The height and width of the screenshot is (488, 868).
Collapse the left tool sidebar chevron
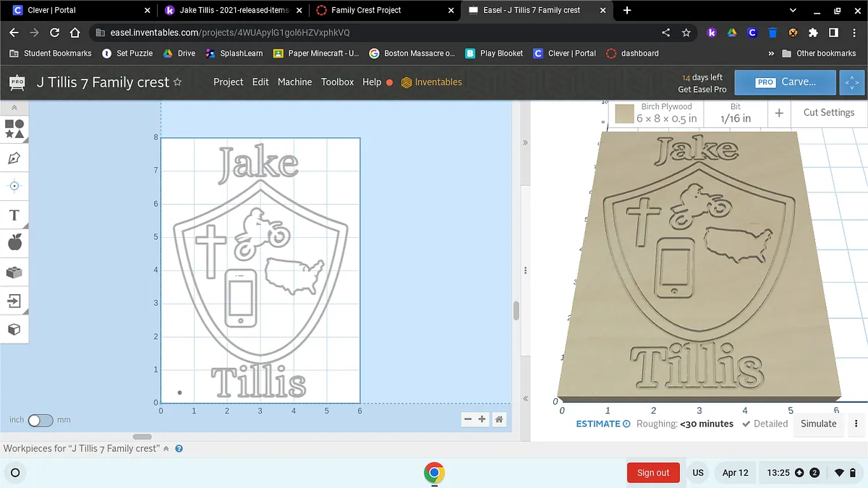click(14, 108)
